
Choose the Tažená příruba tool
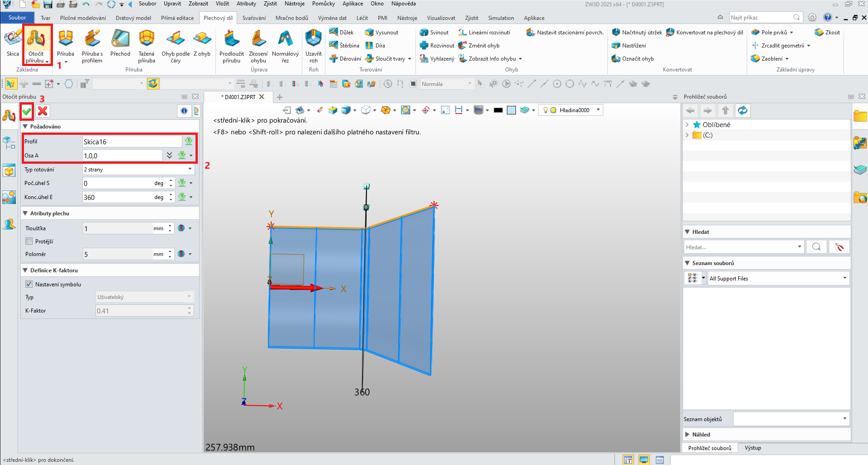(147, 45)
